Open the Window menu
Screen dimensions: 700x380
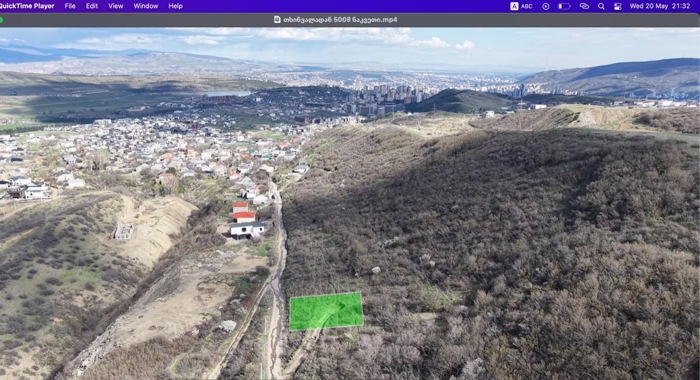(146, 6)
